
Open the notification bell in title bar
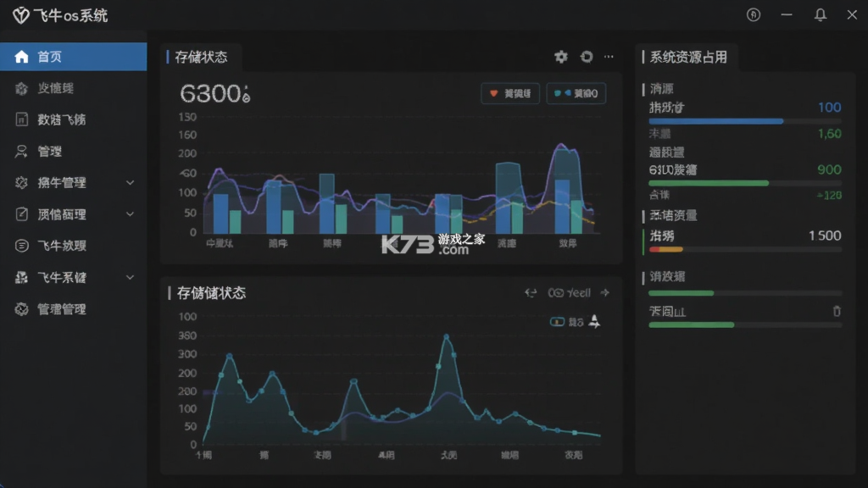(x=821, y=15)
